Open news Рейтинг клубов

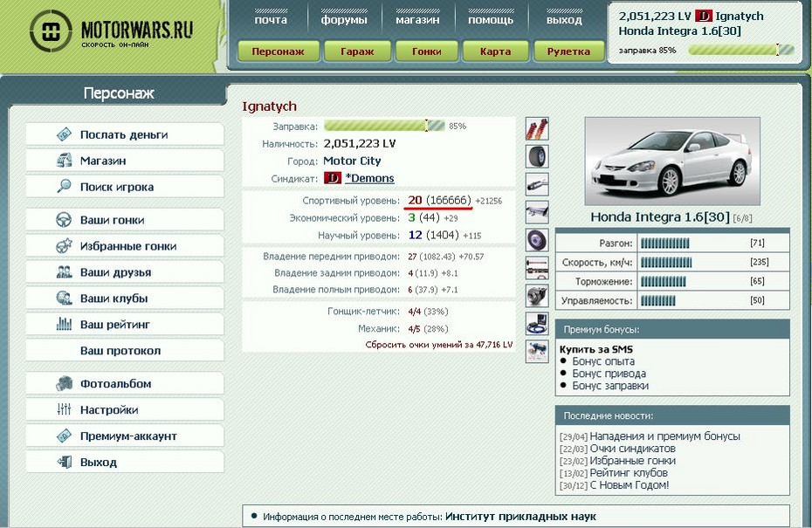[629, 473]
